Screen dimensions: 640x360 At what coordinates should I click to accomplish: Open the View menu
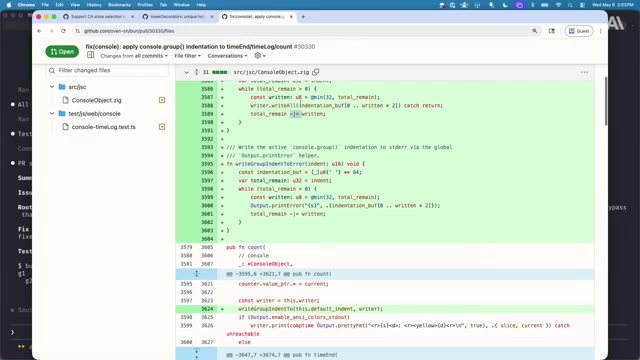(75, 5)
